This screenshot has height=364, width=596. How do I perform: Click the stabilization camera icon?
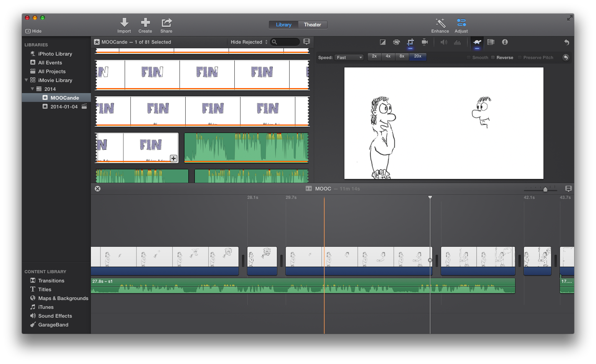(x=425, y=42)
